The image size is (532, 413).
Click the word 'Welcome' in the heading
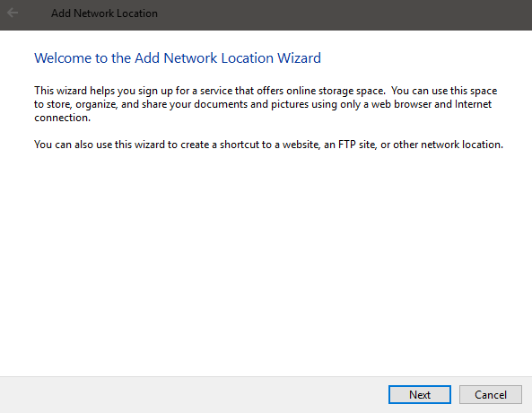coord(63,58)
